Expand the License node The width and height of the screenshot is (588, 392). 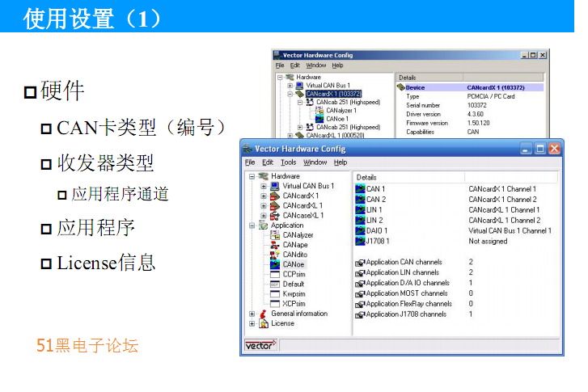point(252,323)
